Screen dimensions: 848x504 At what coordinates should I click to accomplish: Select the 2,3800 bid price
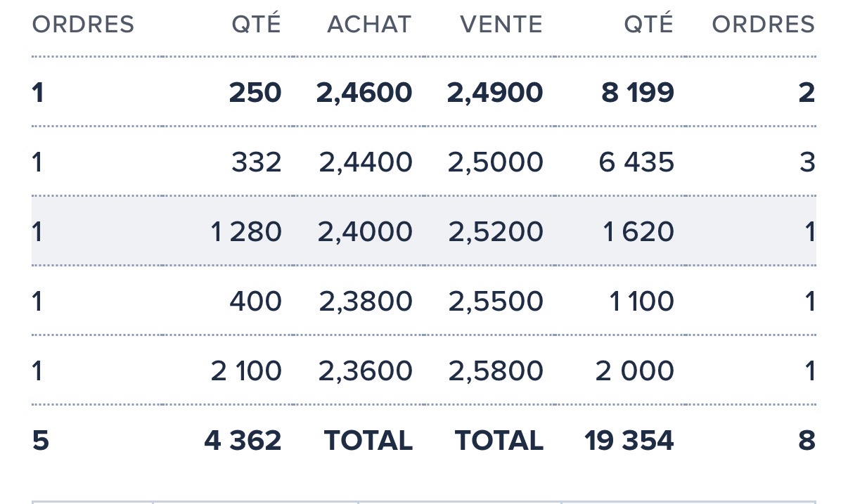click(366, 302)
